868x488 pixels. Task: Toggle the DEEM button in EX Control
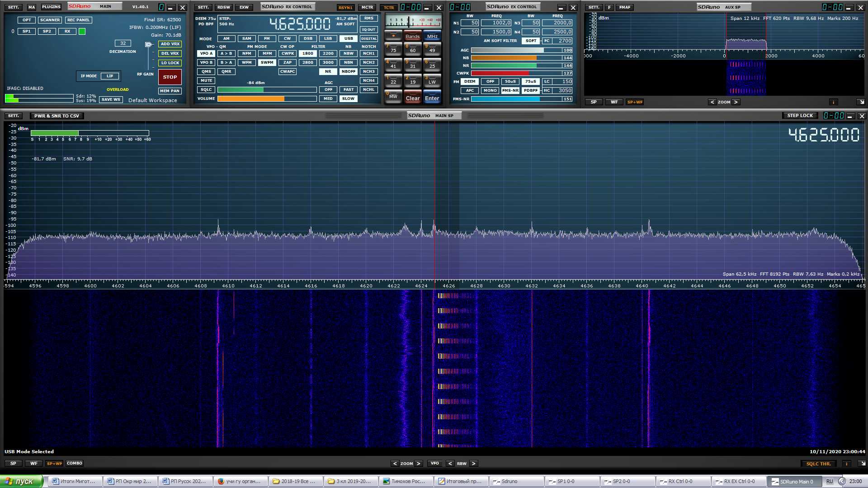[470, 81]
